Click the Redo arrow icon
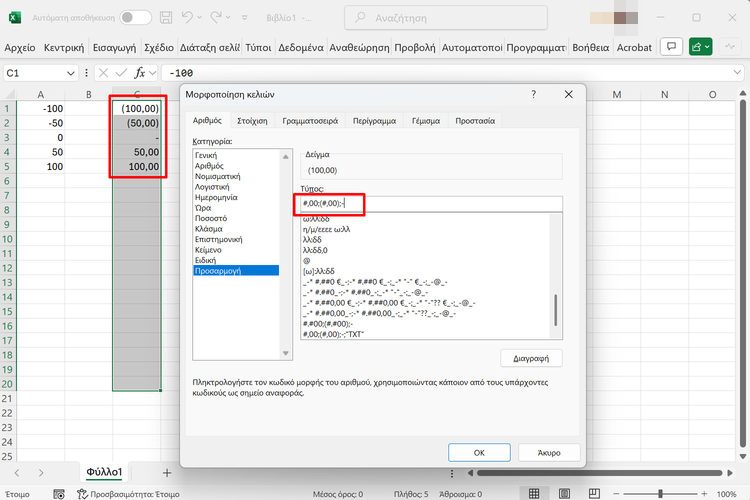Viewport: 750px width, 500px height. (x=216, y=17)
